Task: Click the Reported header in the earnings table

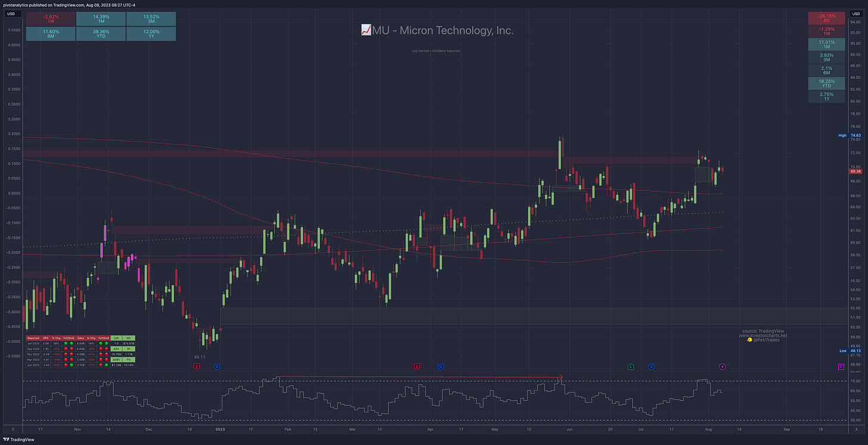Action: click(x=33, y=338)
